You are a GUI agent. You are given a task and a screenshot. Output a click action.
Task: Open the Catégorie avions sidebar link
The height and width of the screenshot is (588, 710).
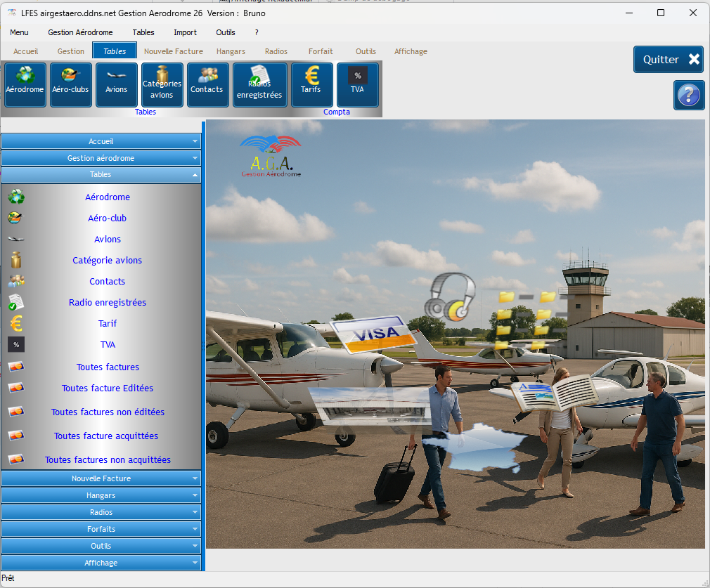tap(107, 261)
